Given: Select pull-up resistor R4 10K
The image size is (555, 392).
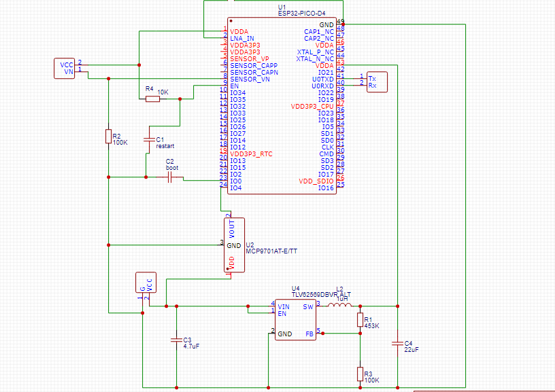Looking at the screenshot, I should pos(153,97).
